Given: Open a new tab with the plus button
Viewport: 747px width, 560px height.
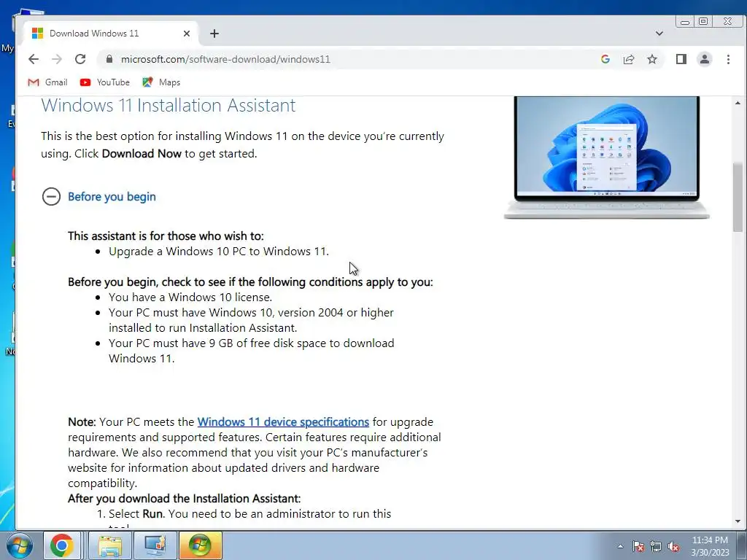Looking at the screenshot, I should (214, 34).
